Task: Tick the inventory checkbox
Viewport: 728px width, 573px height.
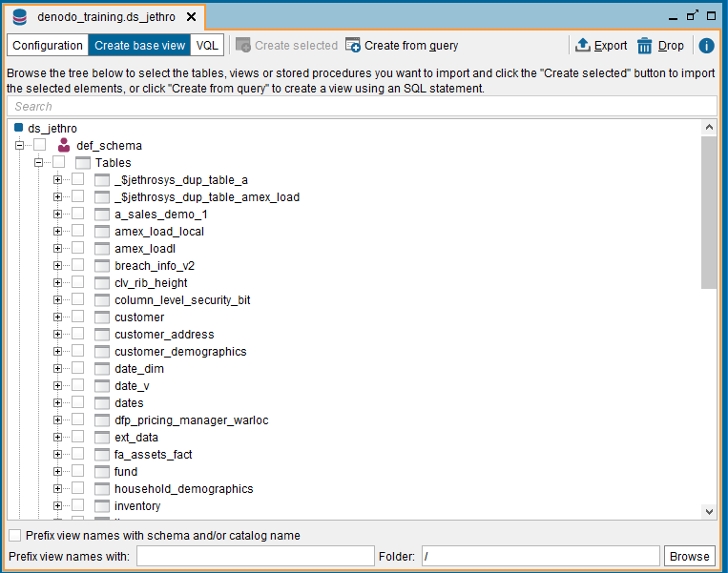Action: (77, 505)
